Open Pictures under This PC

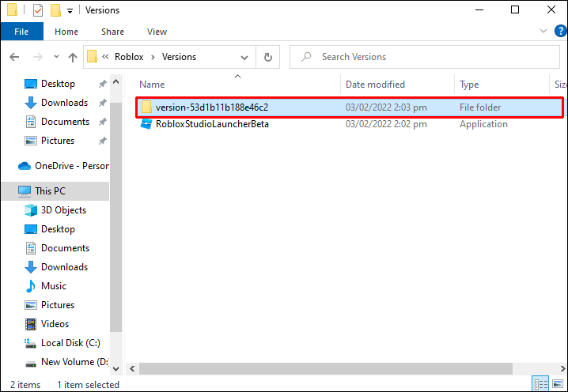click(x=58, y=305)
